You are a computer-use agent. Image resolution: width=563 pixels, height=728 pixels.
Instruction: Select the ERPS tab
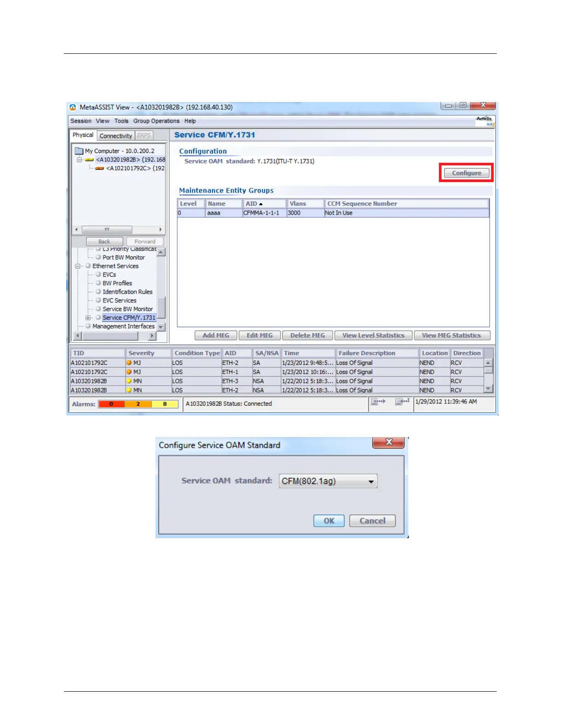point(144,136)
